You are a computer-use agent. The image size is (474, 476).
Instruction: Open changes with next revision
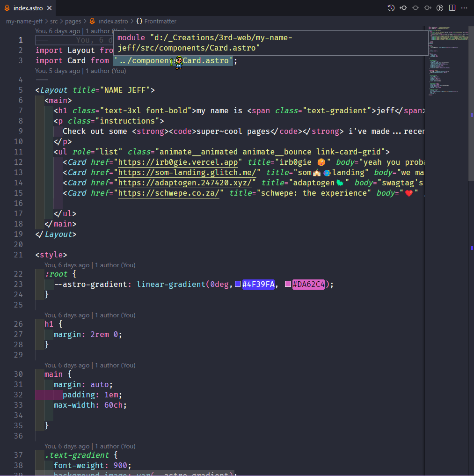(428, 8)
